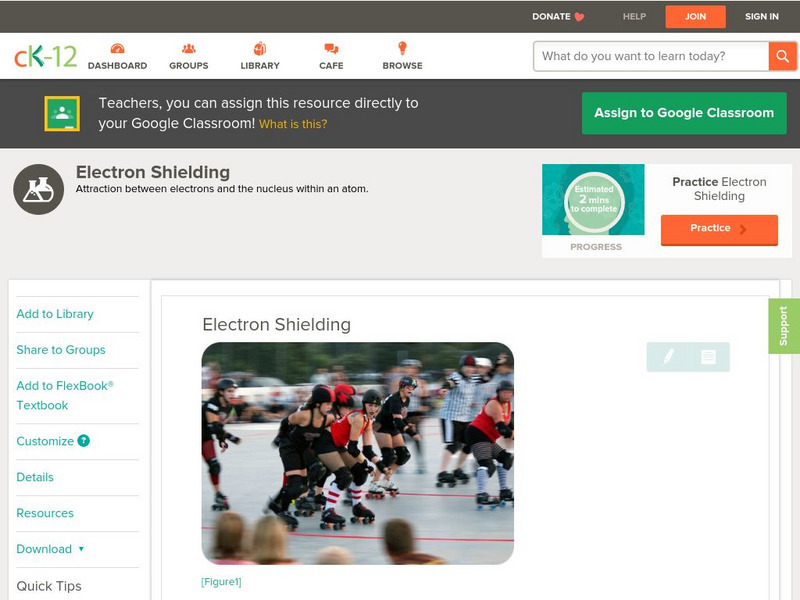
Task: Click the Download link text
Action: pyautogui.click(x=44, y=549)
